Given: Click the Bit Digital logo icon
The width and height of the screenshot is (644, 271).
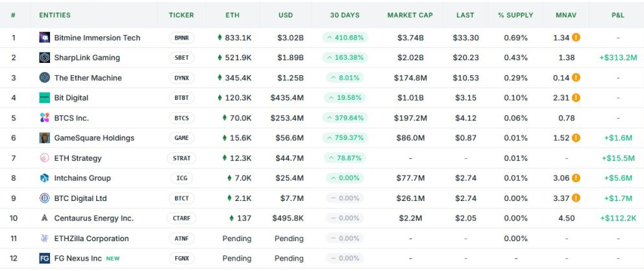Looking at the screenshot, I should coord(44,98).
